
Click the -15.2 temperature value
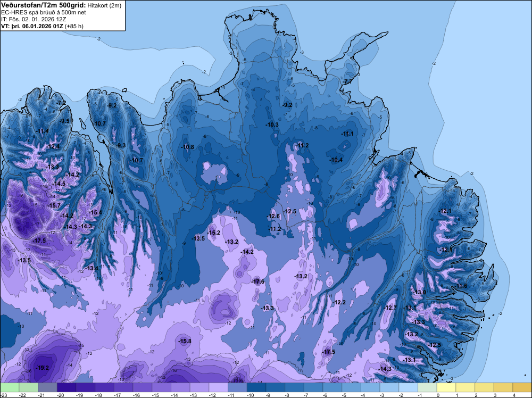point(214,233)
